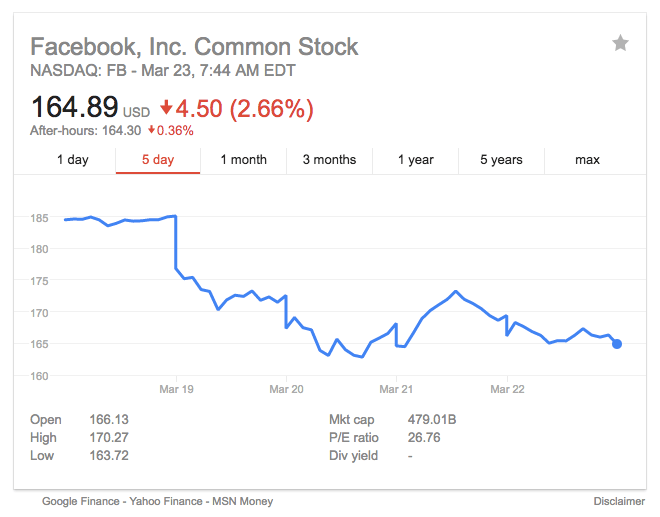
Task: Select the max time range tab
Action: [587, 160]
